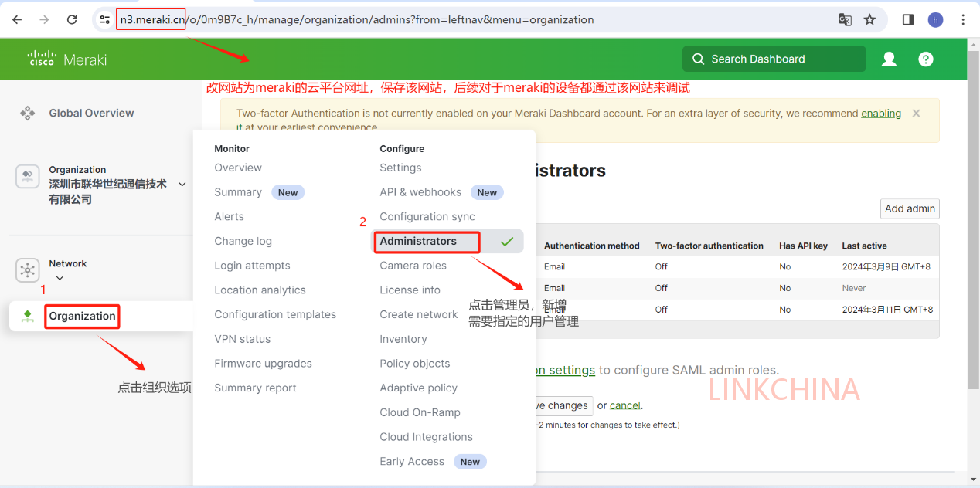Open Overview under Monitor
980x488 pixels.
tap(238, 168)
